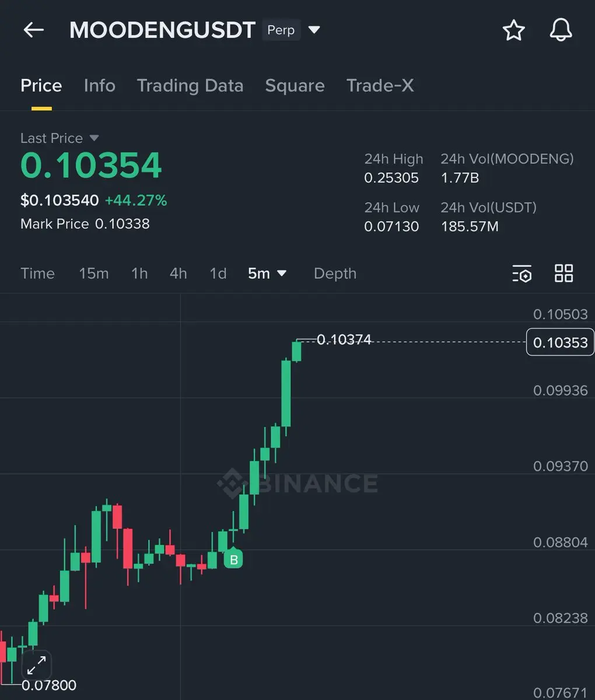Expand chart to fullscreen arrows icon

36,665
